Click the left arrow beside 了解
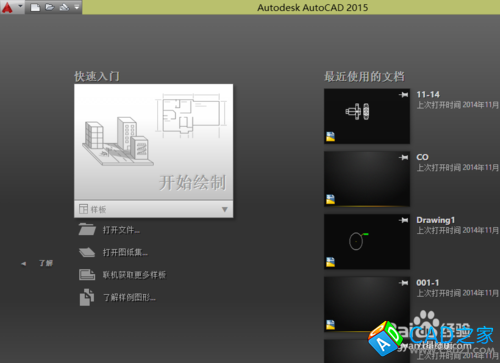Viewport: 500px width, 363px height. tap(23, 264)
